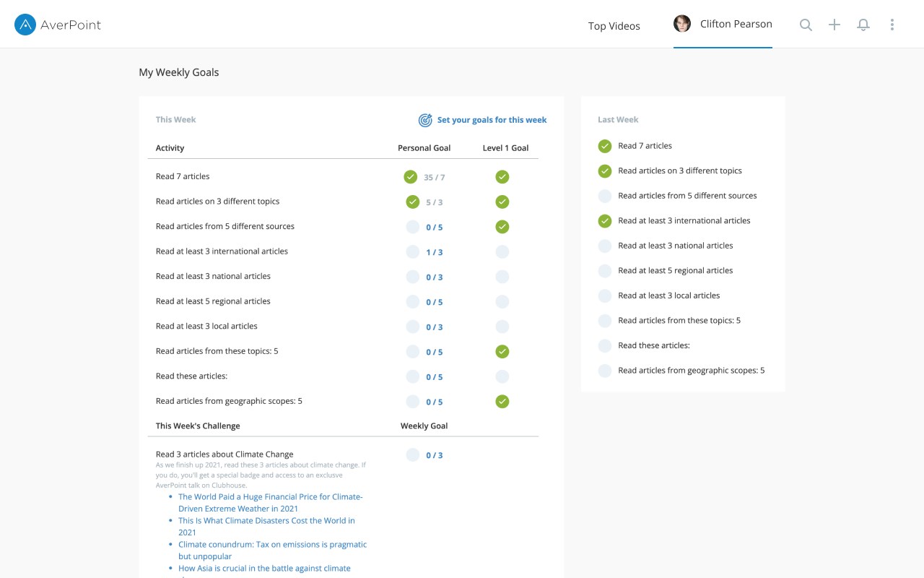Click the AverPoint logo icon

(x=25, y=25)
